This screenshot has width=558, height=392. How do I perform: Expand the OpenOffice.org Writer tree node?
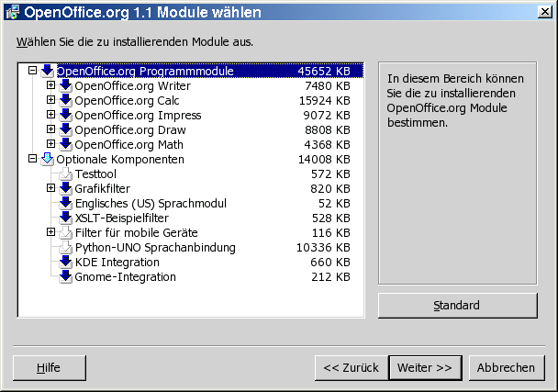click(x=51, y=85)
